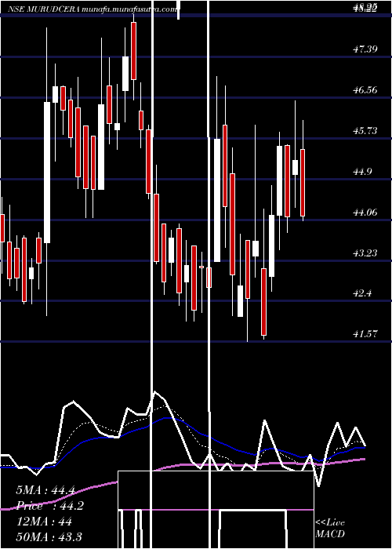Select the 46.56 price axis label
The height and width of the screenshot is (549, 392).
click(365, 90)
